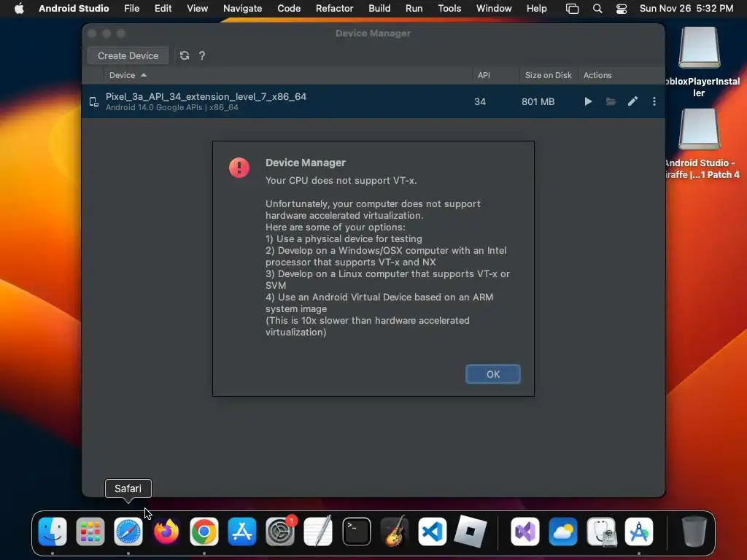The image size is (747, 560).
Task: Open the File menu
Action: coord(131,8)
